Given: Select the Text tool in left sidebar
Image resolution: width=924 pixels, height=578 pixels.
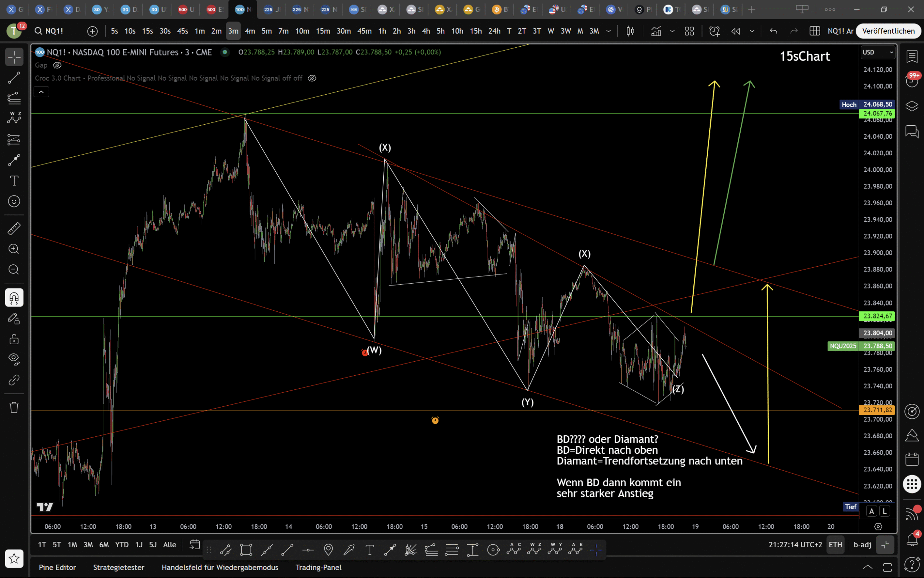Looking at the screenshot, I should [14, 180].
